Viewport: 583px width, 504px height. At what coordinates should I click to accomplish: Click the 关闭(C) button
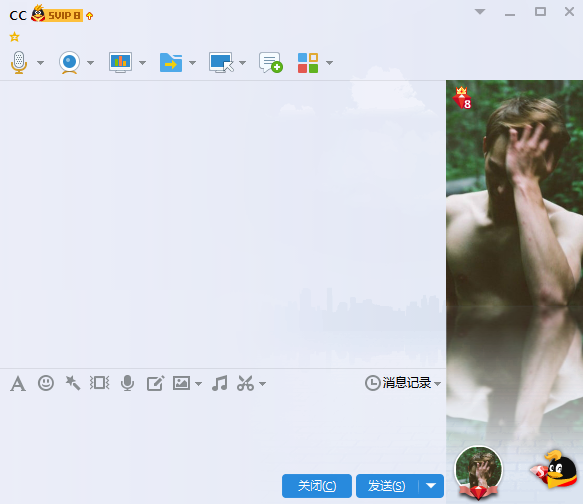317,486
